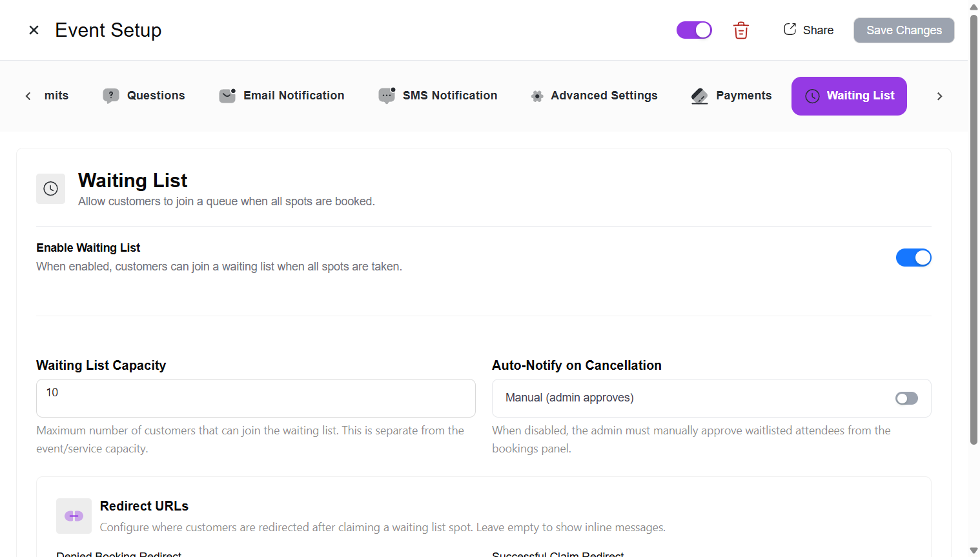Click the red delete trash icon
This screenshot has width=980, height=557.
point(740,30)
